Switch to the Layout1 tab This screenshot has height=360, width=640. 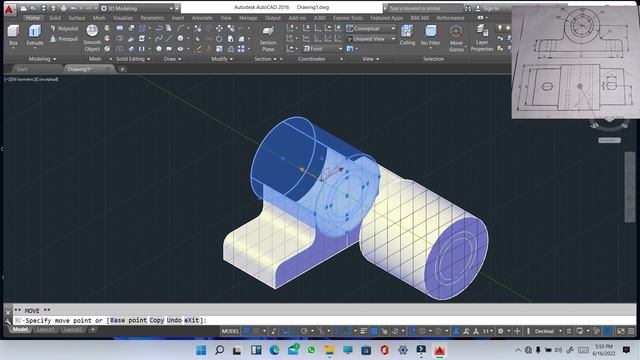[x=46, y=329]
